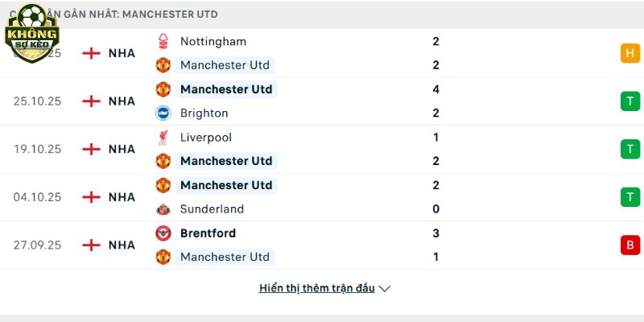Image resolution: width=644 pixels, height=322 pixels.
Task: Click the Không Sợ Kèo logo
Action: click(x=31, y=32)
